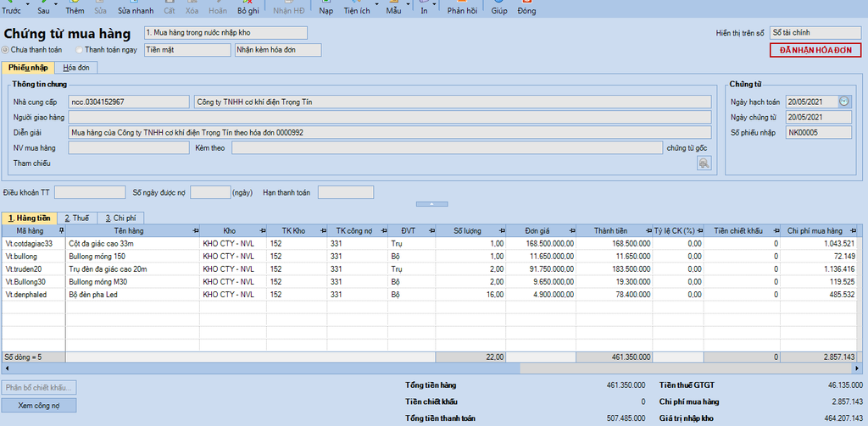Select the 2. Thuế tab

click(x=77, y=218)
